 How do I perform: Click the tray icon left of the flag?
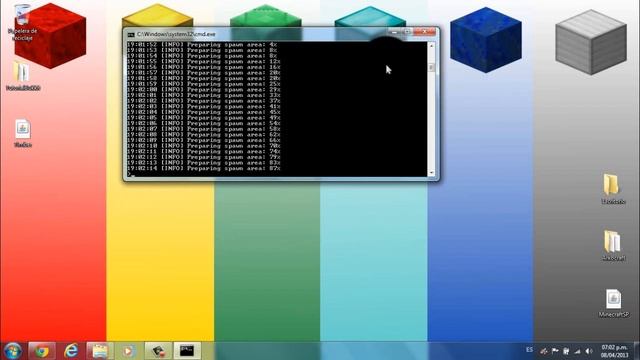544,351
